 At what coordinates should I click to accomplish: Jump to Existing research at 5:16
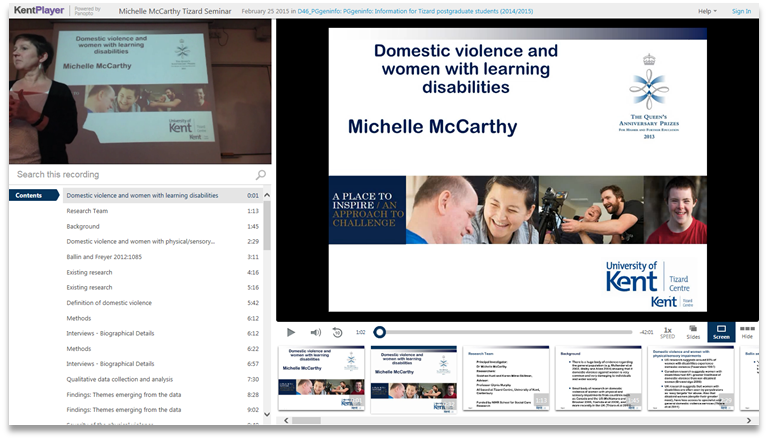163,288
